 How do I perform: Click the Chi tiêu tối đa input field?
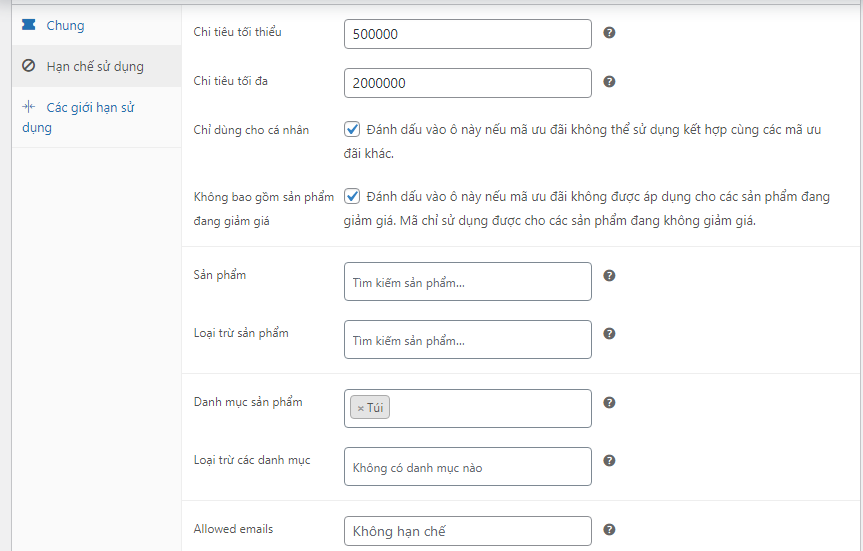[x=467, y=83]
